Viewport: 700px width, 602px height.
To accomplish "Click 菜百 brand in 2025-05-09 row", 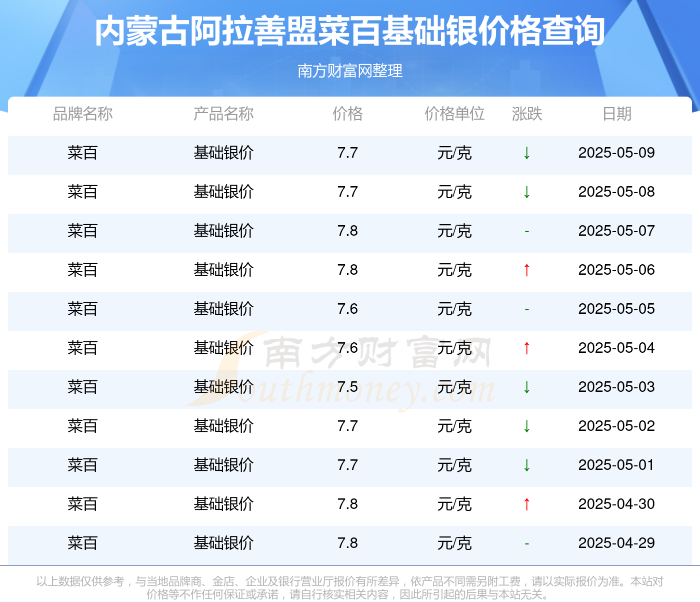I will (82, 153).
